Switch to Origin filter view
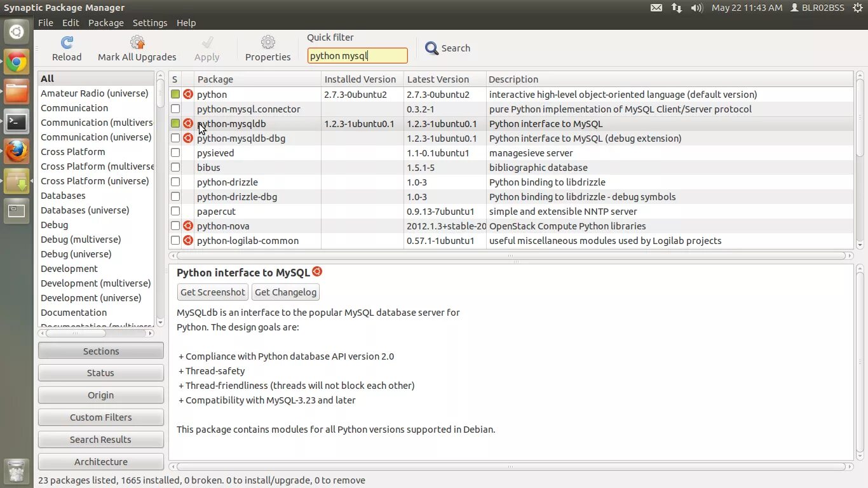 tap(101, 395)
